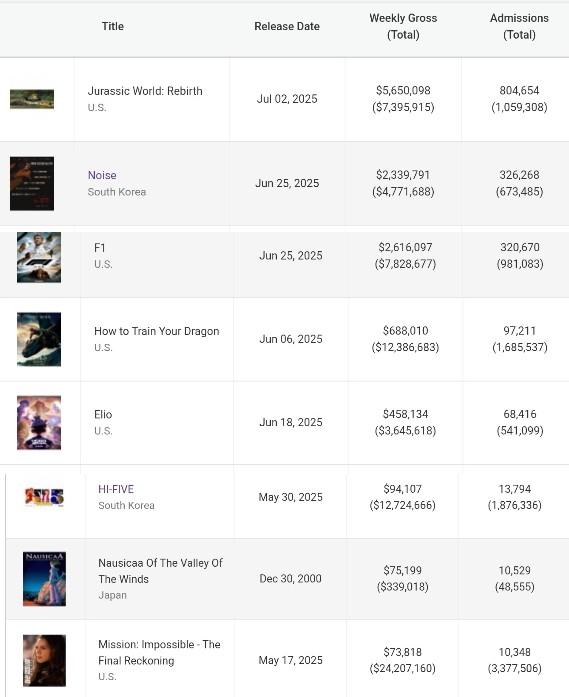Click Mission: Impossible - The Final Reckoning title
Image resolution: width=569 pixels, height=697 pixels.
pyautogui.click(x=159, y=652)
